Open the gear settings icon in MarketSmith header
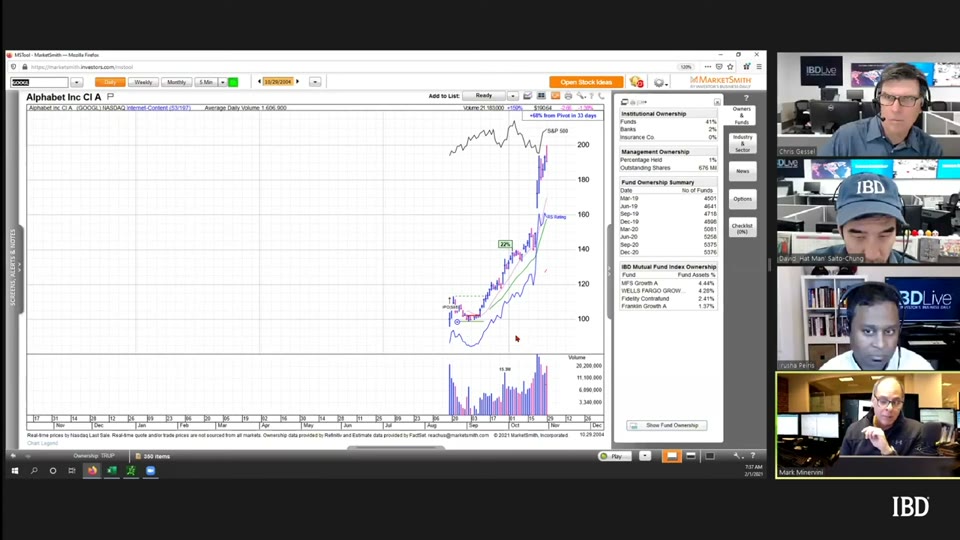The width and height of the screenshot is (960, 540). [x=659, y=82]
